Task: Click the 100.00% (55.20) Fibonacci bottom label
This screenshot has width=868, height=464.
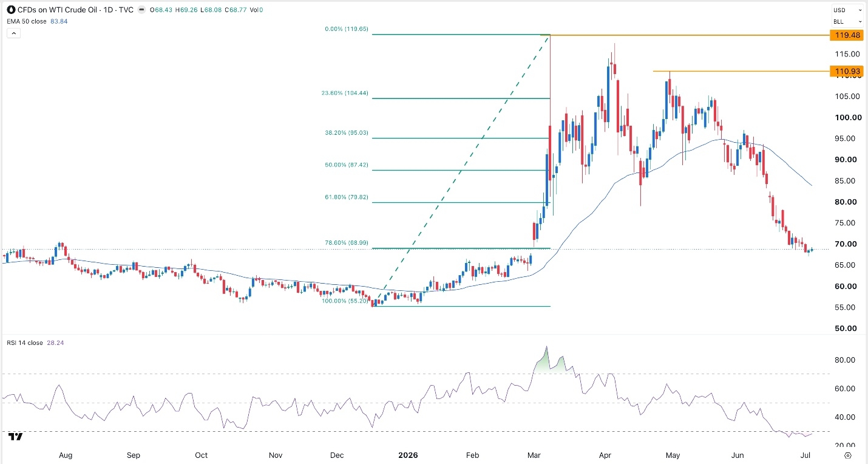Action: click(x=345, y=301)
